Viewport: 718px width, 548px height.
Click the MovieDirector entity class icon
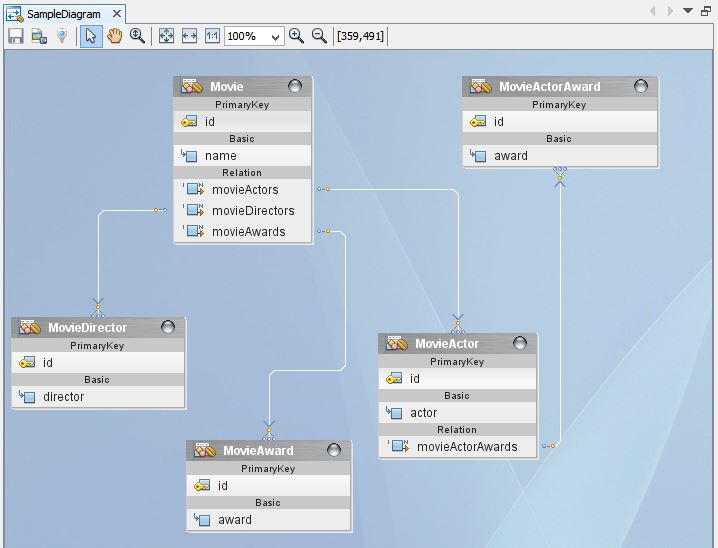pyautogui.click(x=30, y=327)
